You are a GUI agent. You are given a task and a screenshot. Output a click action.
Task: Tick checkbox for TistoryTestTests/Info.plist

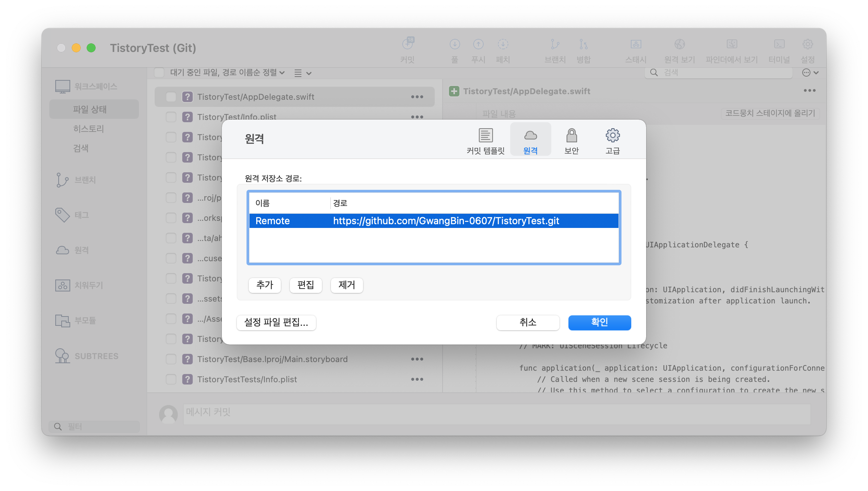point(171,379)
